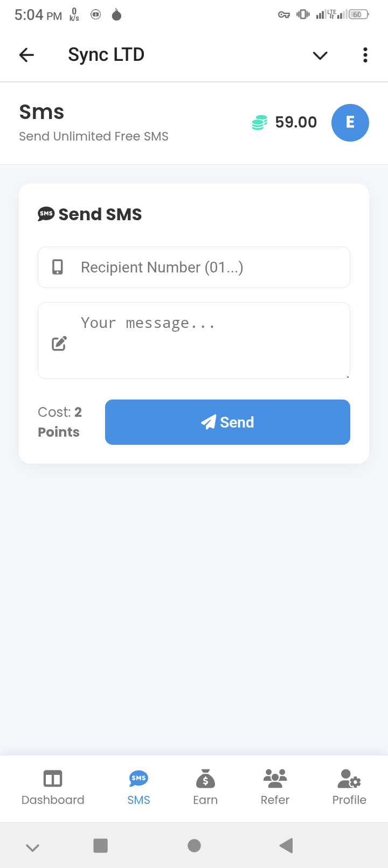
Task: Tap the edit pencil icon beside message
Action: coord(59,344)
